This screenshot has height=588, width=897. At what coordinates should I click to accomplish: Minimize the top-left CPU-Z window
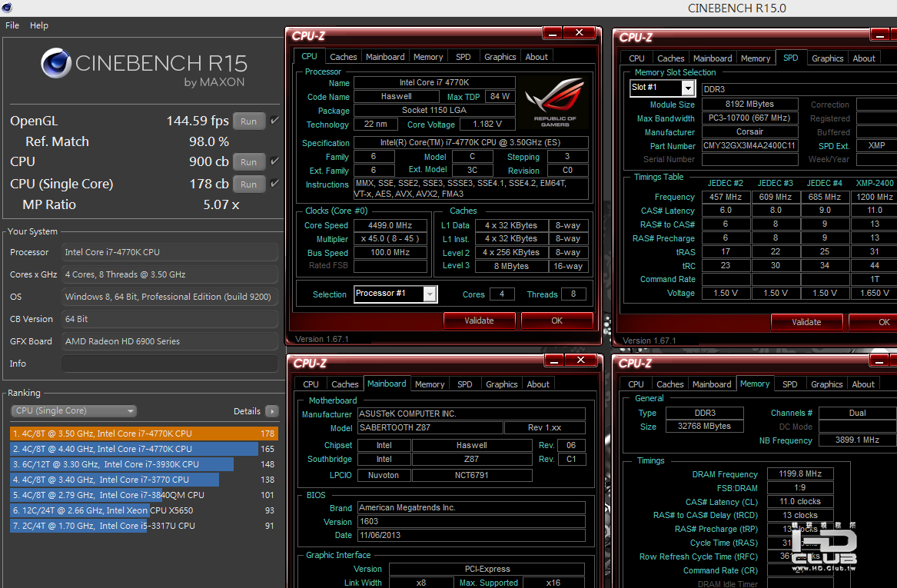pos(552,33)
